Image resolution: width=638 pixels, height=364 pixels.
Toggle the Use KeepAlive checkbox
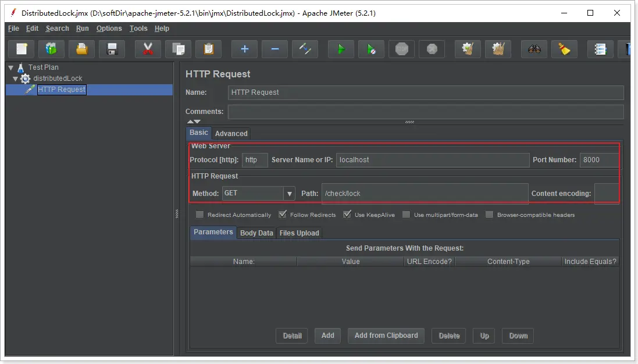click(347, 215)
